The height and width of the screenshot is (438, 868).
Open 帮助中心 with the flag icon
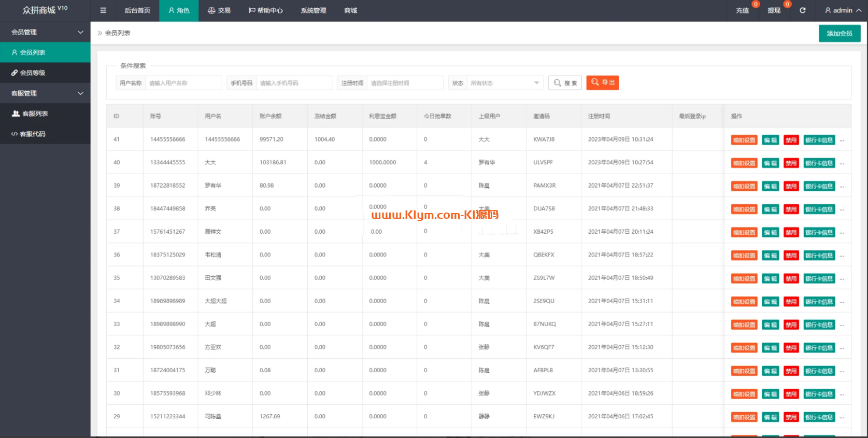click(x=265, y=10)
